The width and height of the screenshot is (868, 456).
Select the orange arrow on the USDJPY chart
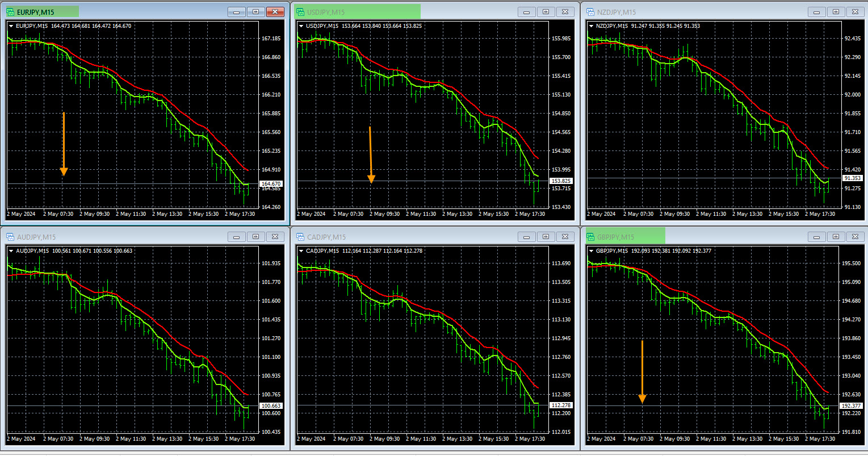pyautogui.click(x=371, y=154)
